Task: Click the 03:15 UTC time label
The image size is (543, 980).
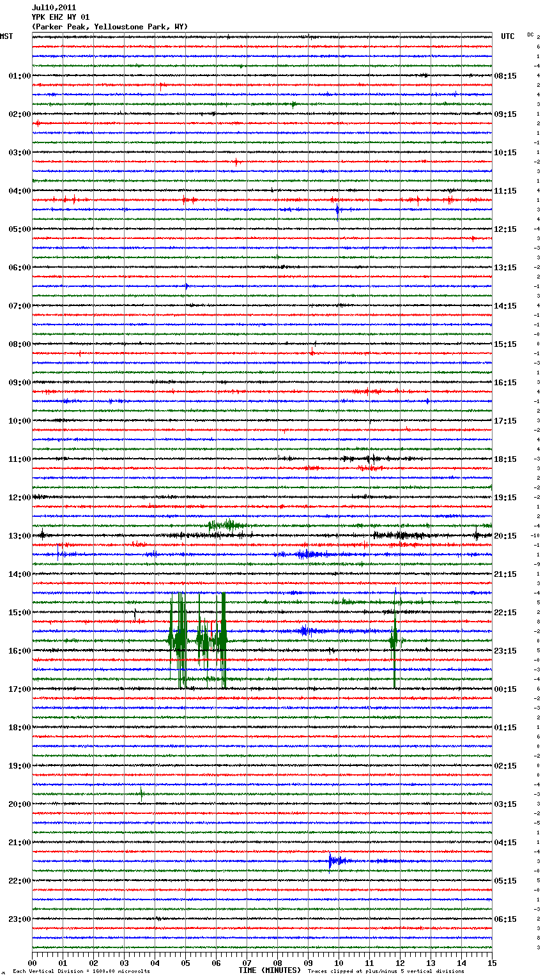Action: [x=505, y=804]
